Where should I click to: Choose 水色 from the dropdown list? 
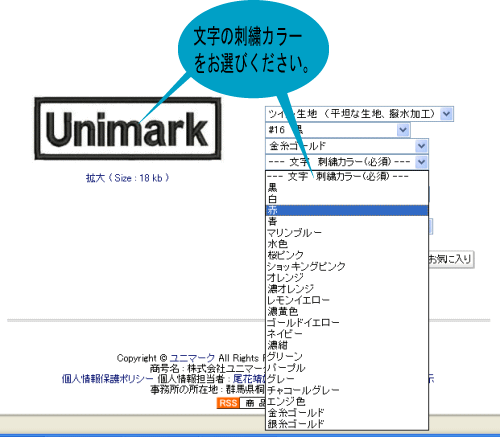[x=347, y=244]
